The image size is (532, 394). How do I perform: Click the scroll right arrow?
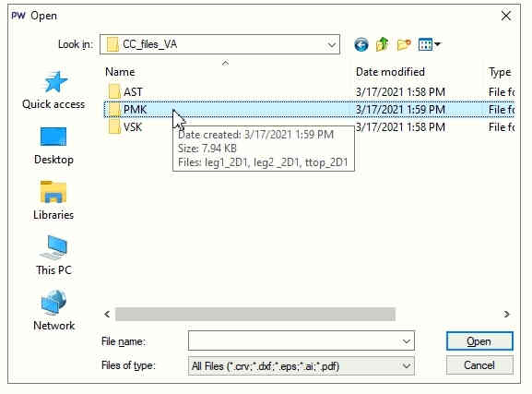tap(507, 314)
